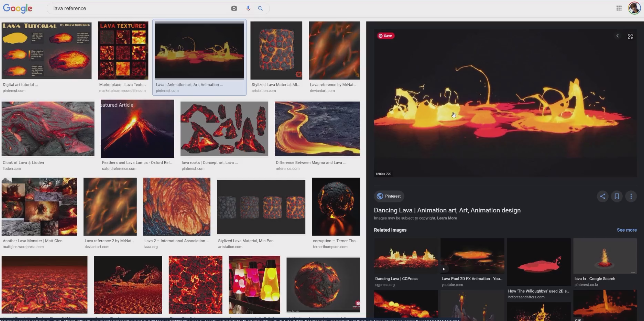The width and height of the screenshot is (644, 321).
Task: Click the camera search-by-image icon
Action: coord(234,8)
